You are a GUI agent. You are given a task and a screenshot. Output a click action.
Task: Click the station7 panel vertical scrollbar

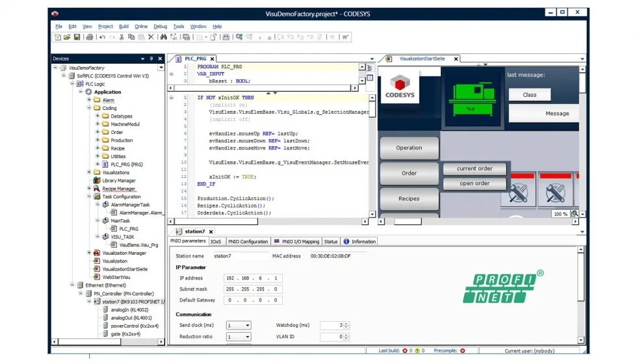(x=581, y=295)
